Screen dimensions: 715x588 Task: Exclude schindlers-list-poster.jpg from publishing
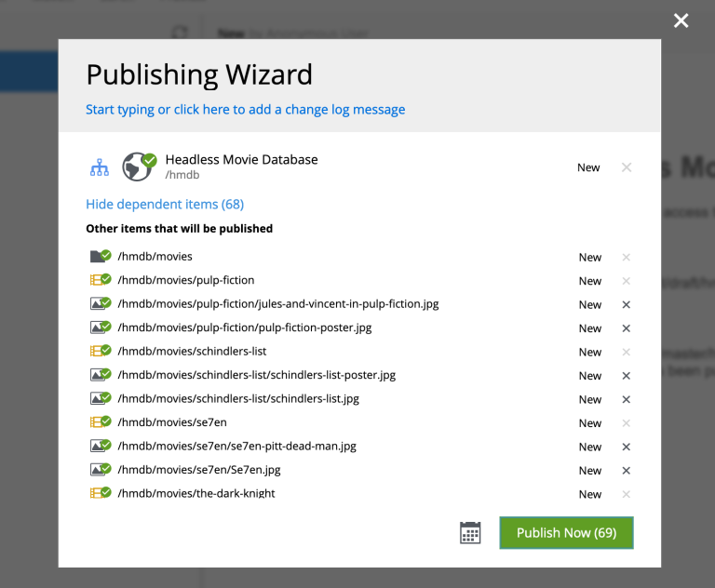[x=626, y=376]
